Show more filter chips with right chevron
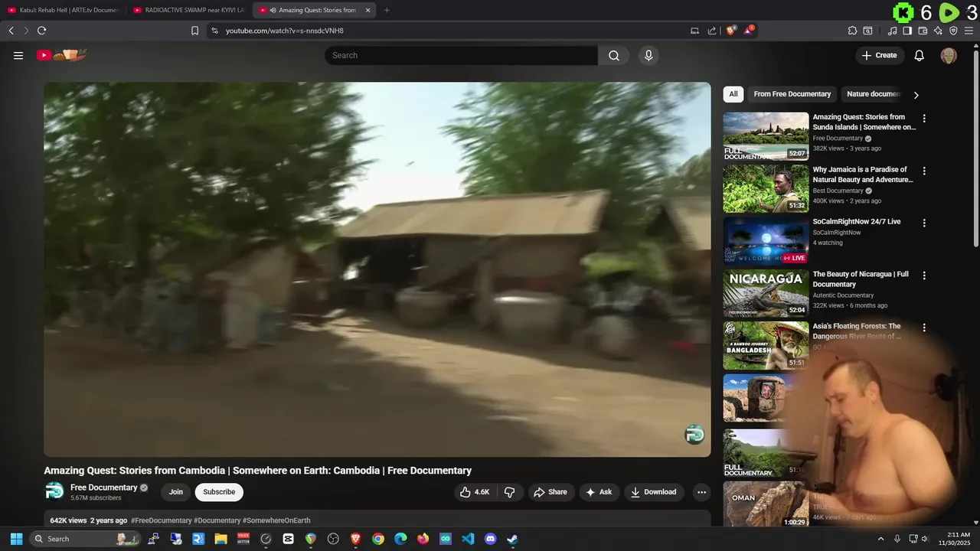Screen dimensions: 980x551 tap(916, 95)
